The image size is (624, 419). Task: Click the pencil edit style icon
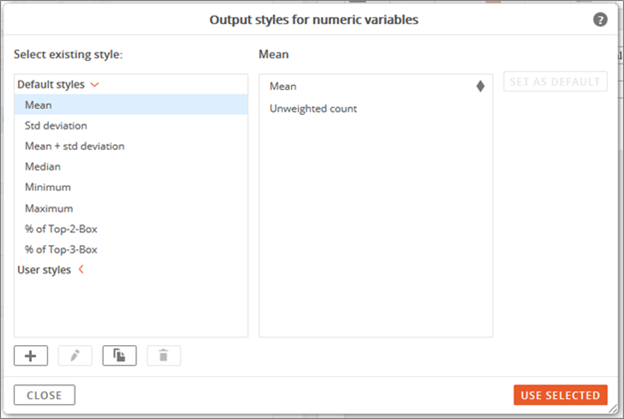tap(75, 355)
